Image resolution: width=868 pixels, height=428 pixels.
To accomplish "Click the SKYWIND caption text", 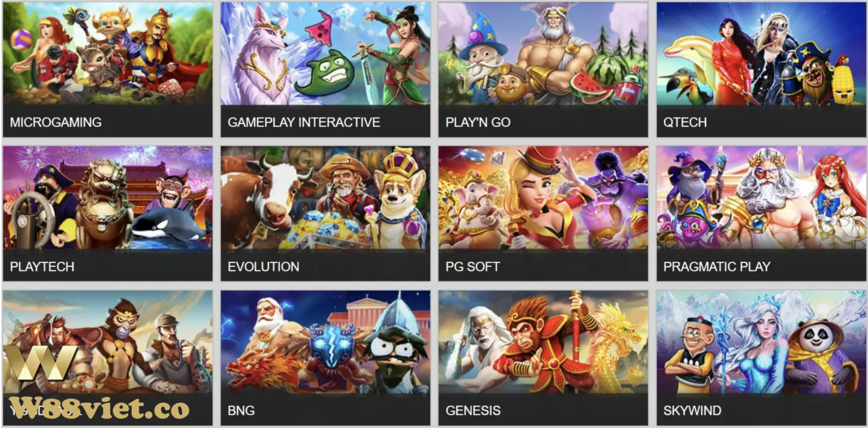I will coord(692,410).
